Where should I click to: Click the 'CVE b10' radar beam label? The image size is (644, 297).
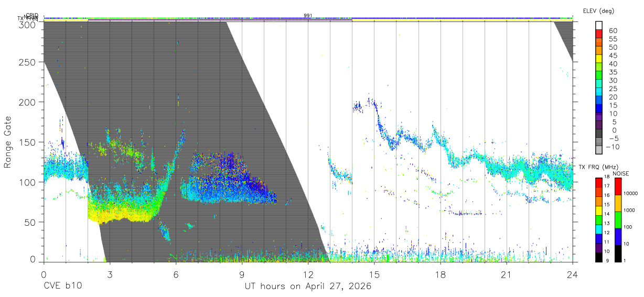[62, 287]
